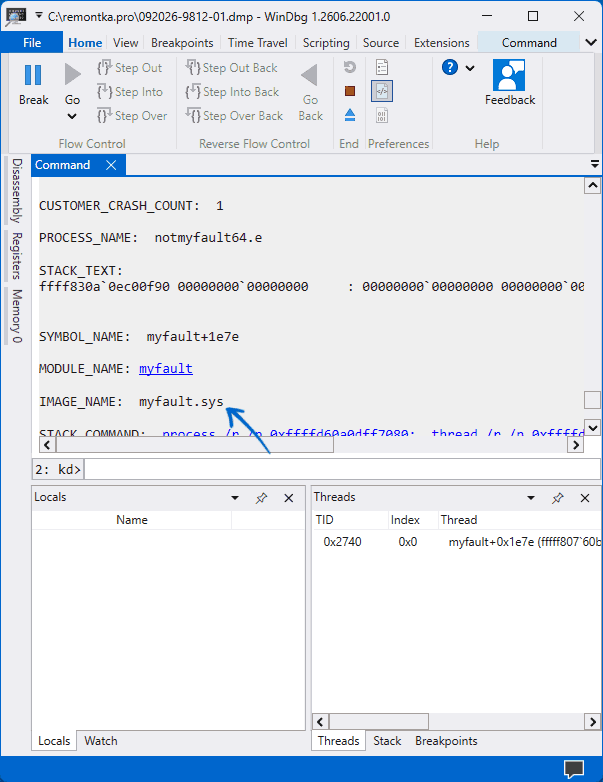Open the Scripting ribbon tab
603x782 pixels.
(x=326, y=43)
